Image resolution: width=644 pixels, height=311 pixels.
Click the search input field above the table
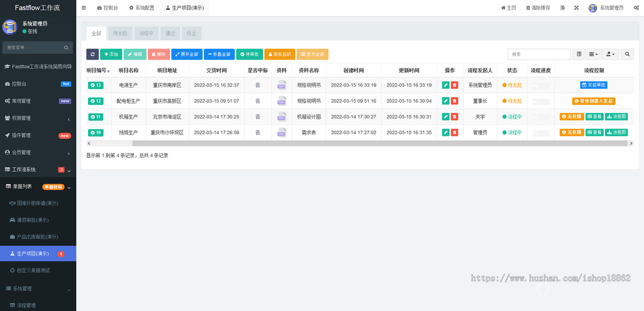[538, 54]
